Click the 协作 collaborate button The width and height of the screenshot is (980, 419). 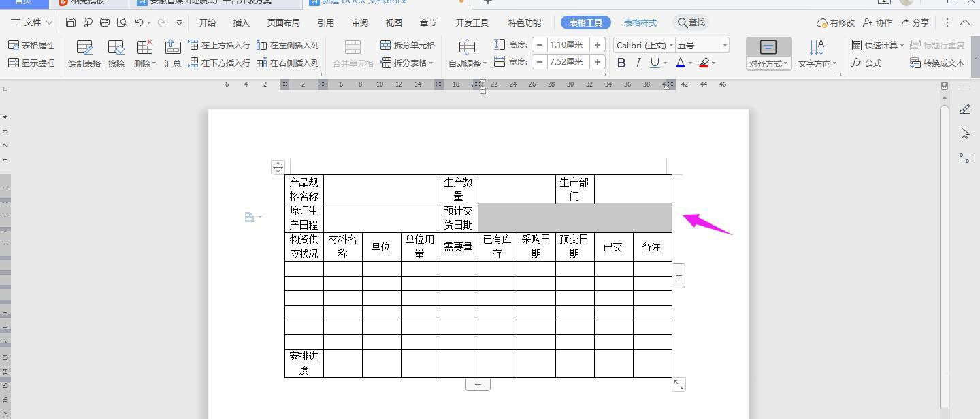(x=877, y=22)
